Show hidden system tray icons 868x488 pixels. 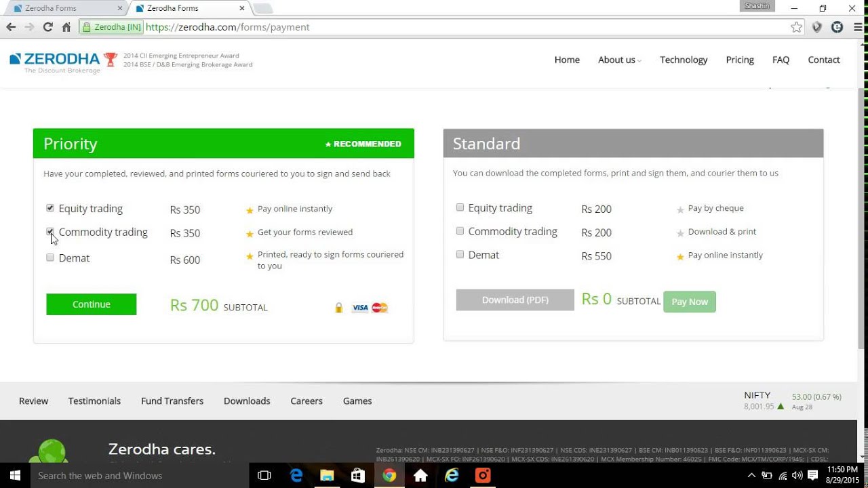click(x=753, y=476)
